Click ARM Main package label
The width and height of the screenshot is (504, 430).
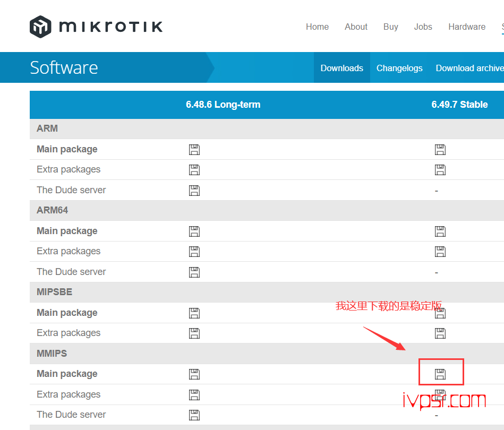coord(67,150)
